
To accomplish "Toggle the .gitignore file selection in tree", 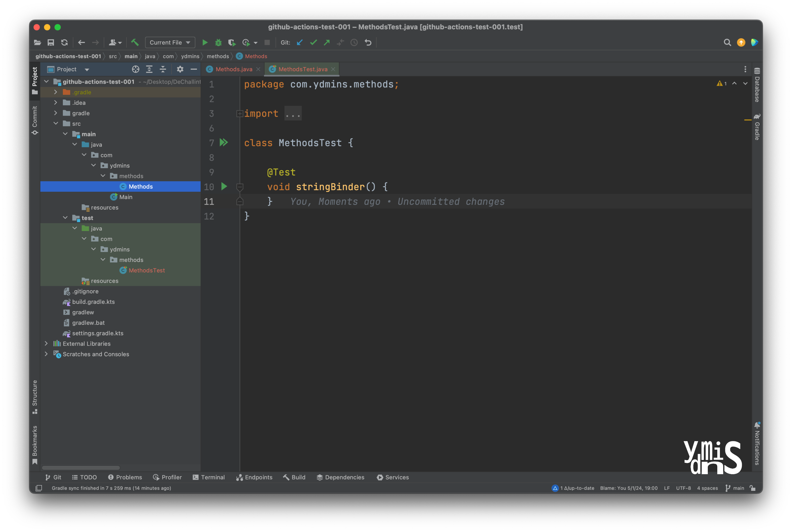I will click(x=86, y=291).
